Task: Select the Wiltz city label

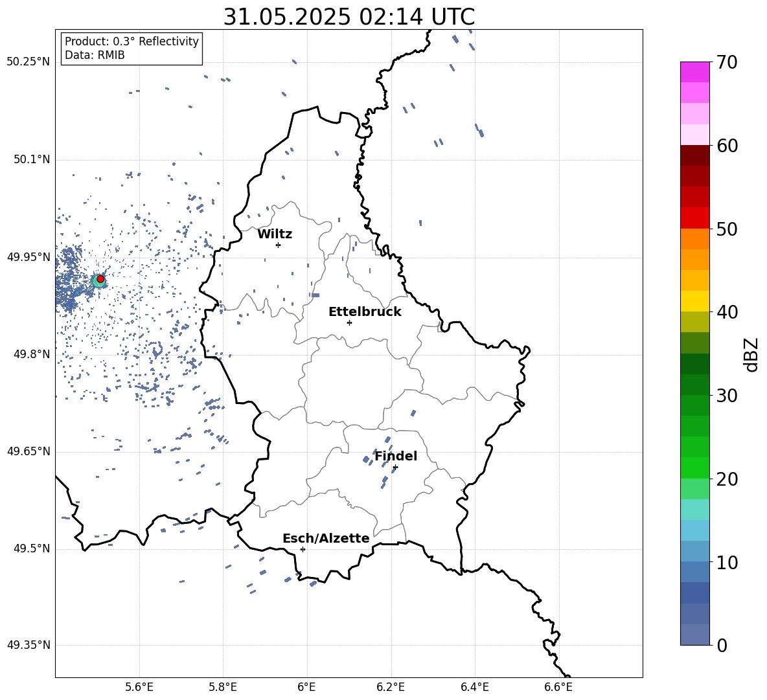Action: 275,234
